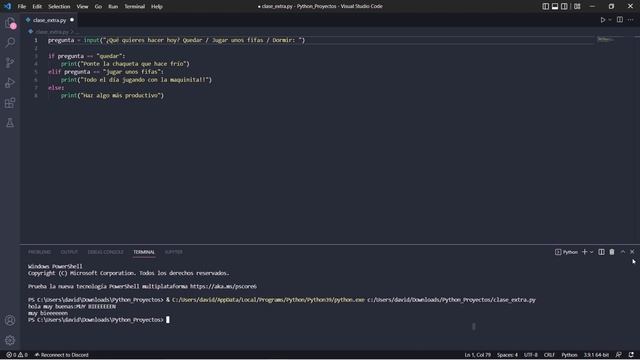This screenshot has height=360, width=640.
Task: Click the code minimap preview
Action: (x=606, y=40)
